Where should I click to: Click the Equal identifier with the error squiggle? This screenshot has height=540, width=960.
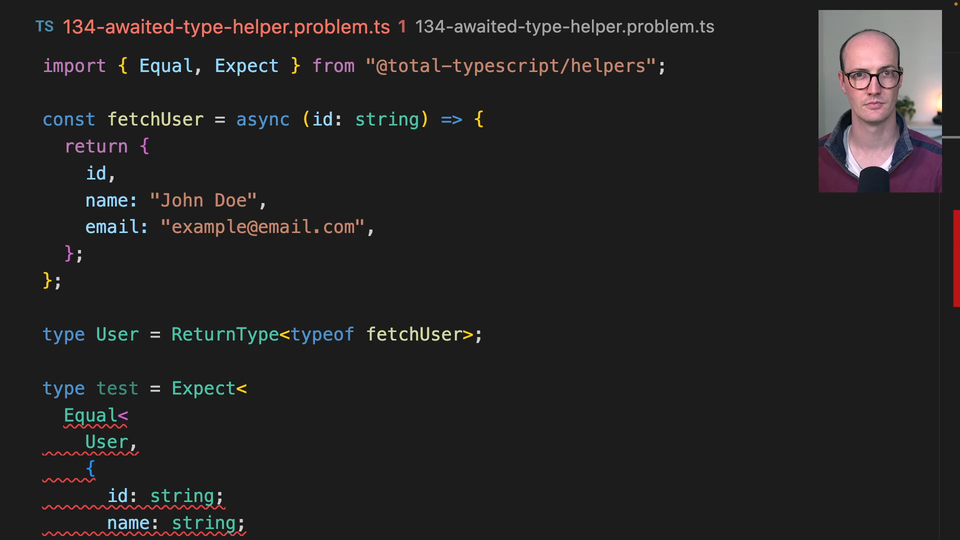91,415
